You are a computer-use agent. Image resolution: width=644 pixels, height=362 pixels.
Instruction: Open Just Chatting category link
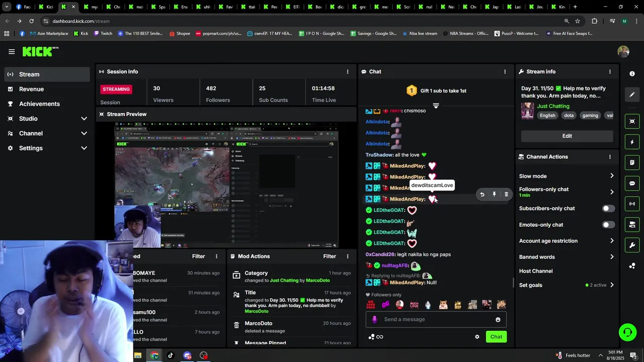553,106
